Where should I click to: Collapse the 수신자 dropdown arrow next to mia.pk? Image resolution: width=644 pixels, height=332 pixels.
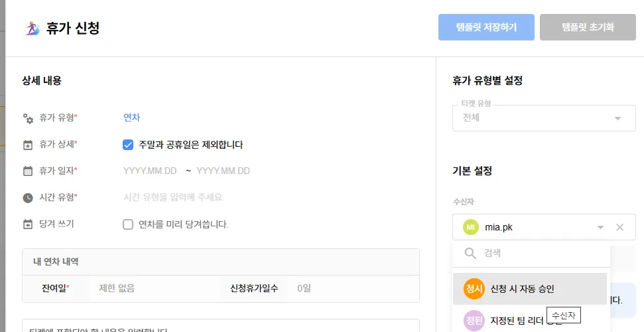click(600, 227)
